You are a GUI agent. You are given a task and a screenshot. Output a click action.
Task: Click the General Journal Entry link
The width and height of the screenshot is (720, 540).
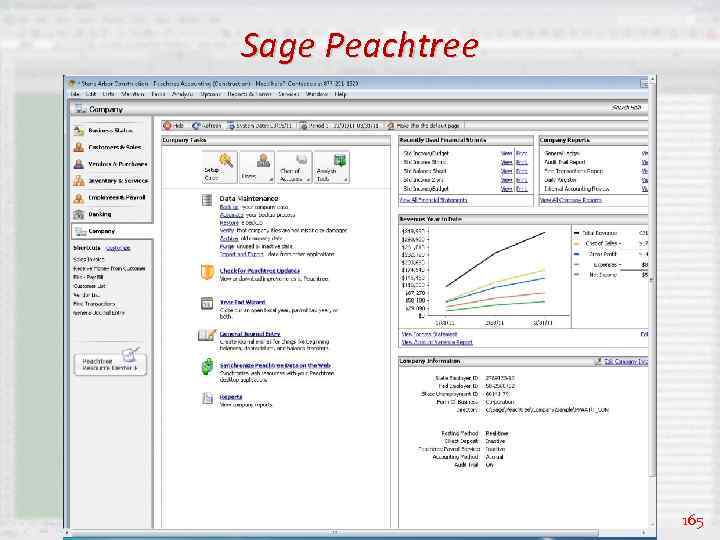coord(250,334)
